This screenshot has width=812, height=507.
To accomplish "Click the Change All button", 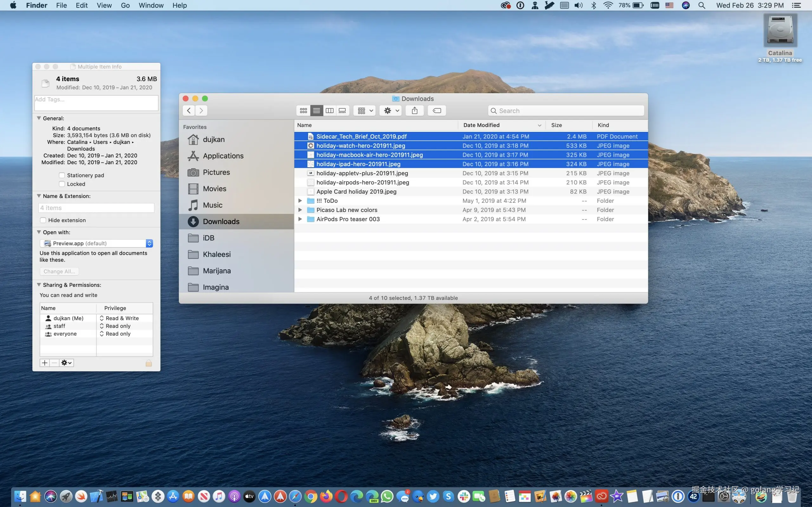I will 59,271.
